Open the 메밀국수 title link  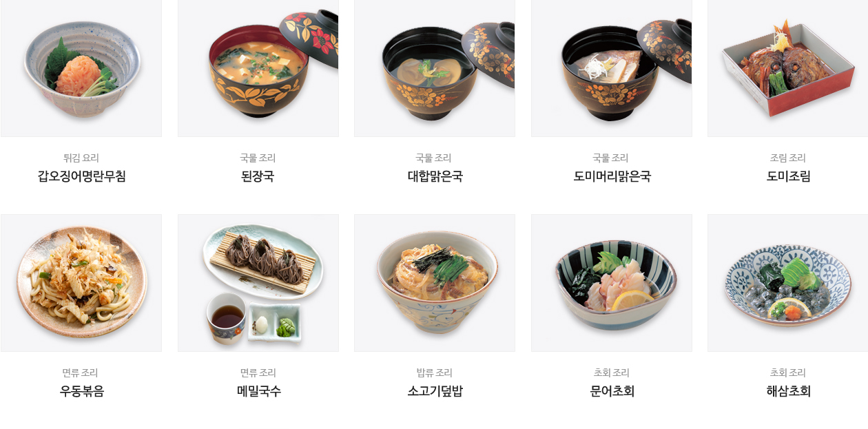(258, 391)
